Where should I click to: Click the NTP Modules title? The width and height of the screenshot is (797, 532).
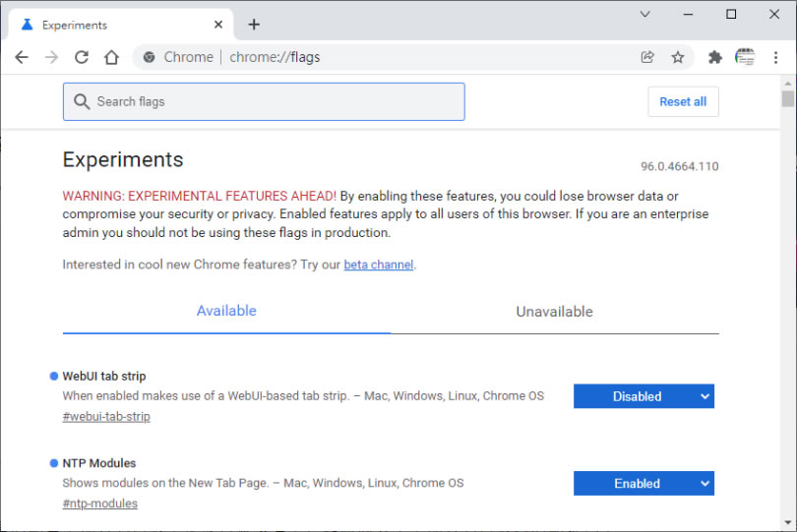tap(99, 463)
